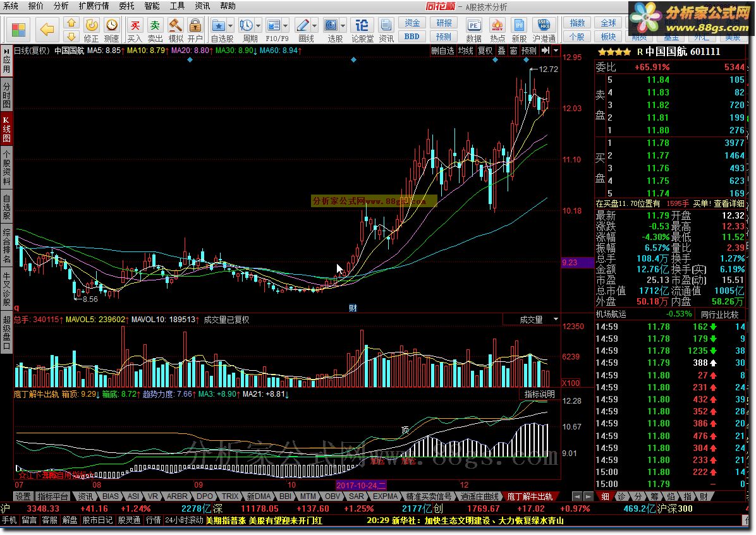Open the 数据 PE icon
The image size is (756, 535).
(x=473, y=25)
